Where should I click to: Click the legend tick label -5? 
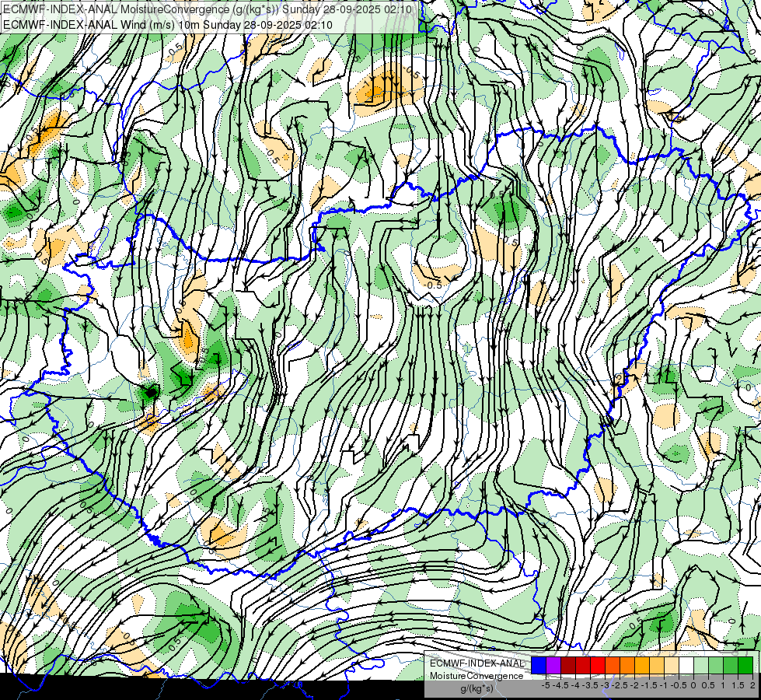[x=546, y=685]
